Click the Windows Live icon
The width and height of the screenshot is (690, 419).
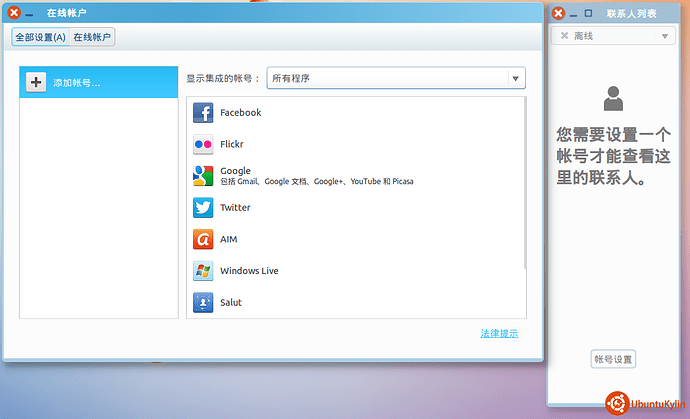[x=203, y=271]
